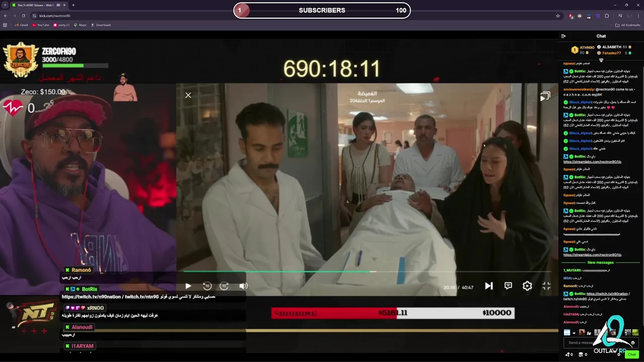Open the purple extension icon
The image size is (644, 362).
[598, 16]
